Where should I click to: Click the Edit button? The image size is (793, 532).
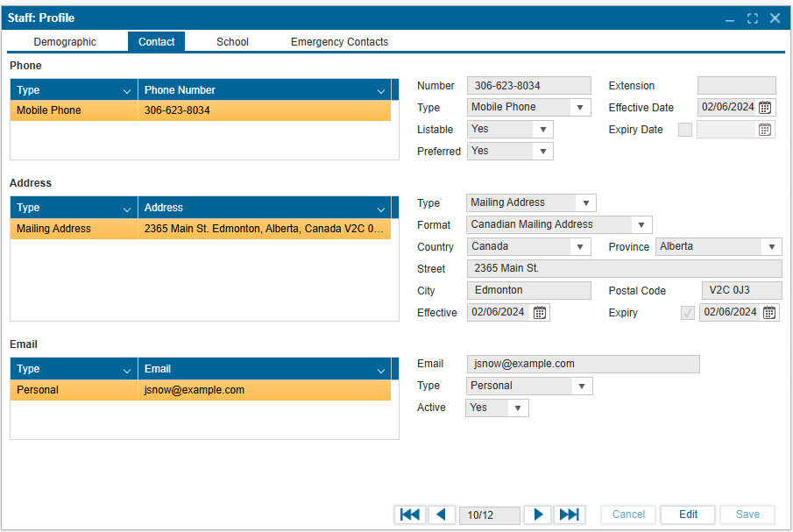point(688,514)
